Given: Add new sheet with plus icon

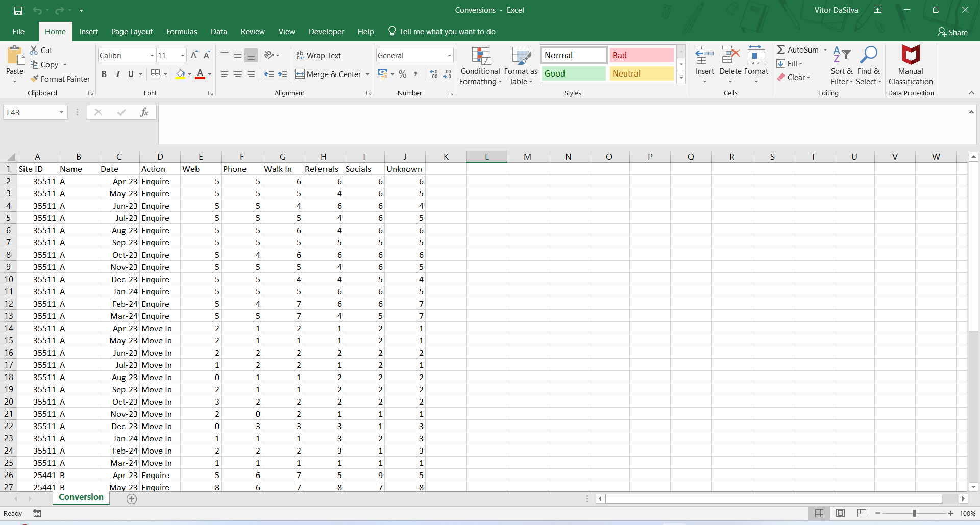Looking at the screenshot, I should pos(132,499).
